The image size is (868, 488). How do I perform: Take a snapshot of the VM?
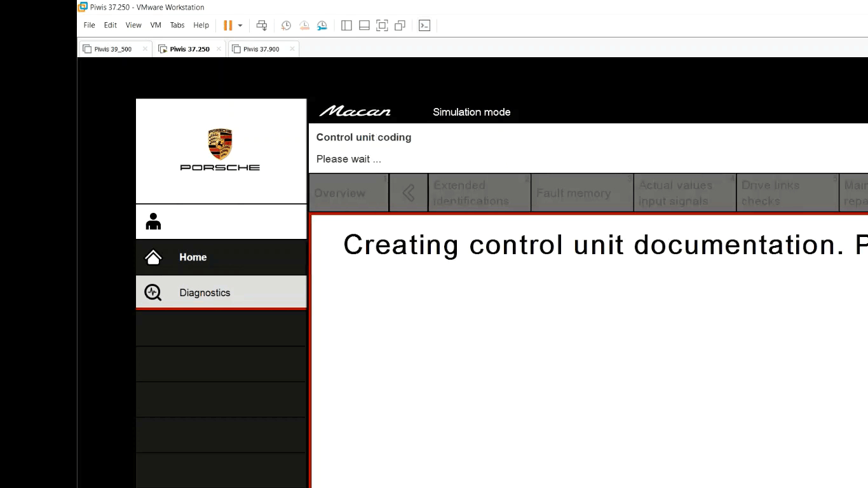286,25
